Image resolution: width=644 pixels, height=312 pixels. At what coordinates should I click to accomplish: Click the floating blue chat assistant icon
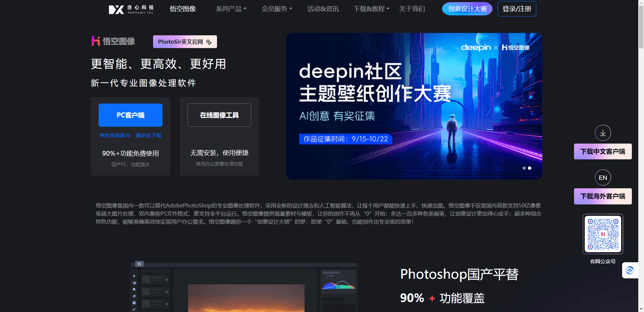click(630, 270)
